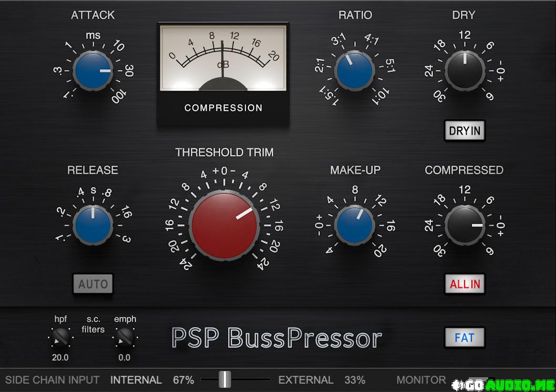Disable the ALL IN button
Viewport: 556px width, 392px height.
pyautogui.click(x=465, y=284)
